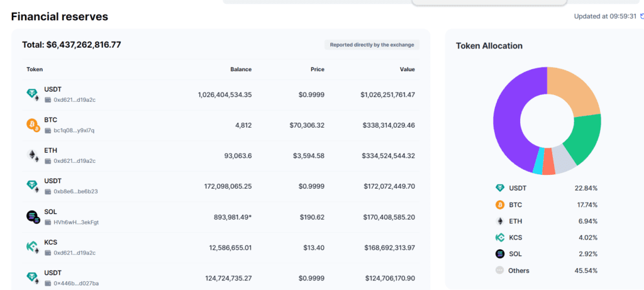Viewport: 644px width, 290px height.
Task: Click the Balance column header
Action: coord(240,69)
